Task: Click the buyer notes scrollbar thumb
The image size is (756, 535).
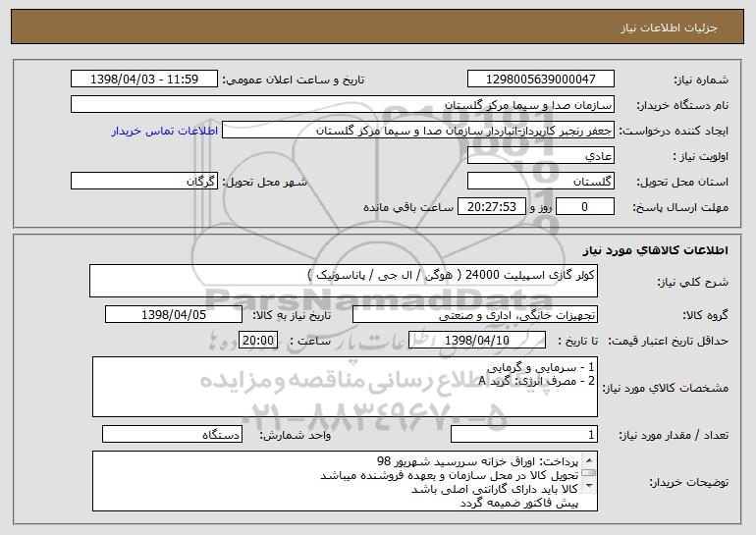Action: click(589, 473)
